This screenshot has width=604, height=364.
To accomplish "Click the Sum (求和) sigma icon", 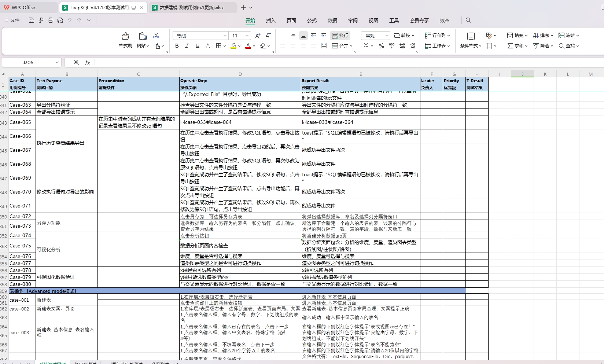I will pos(510,46).
